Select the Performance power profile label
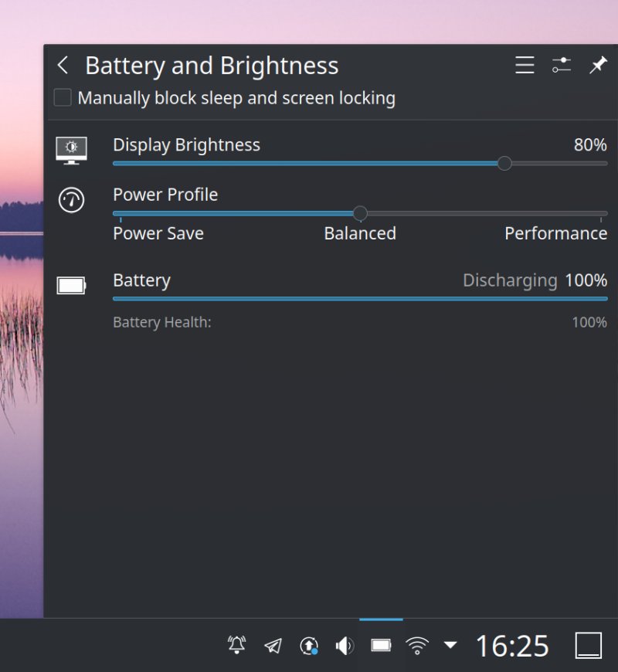The width and height of the screenshot is (618, 672). point(555,233)
